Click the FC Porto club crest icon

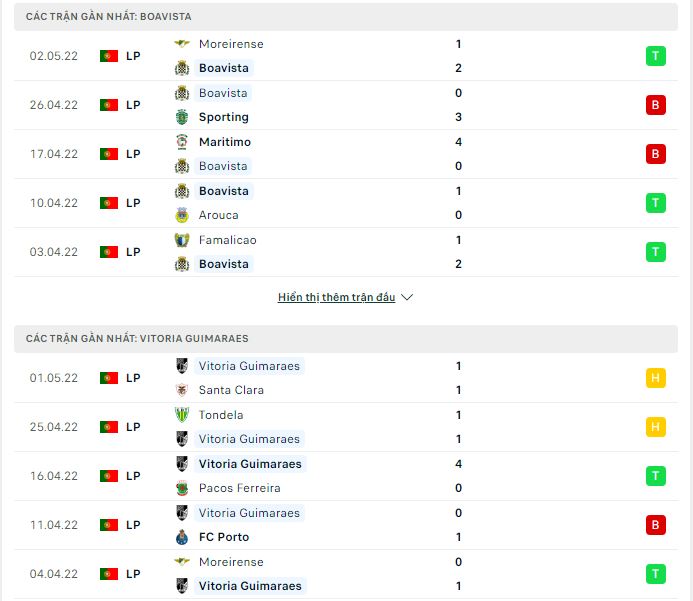(x=182, y=537)
